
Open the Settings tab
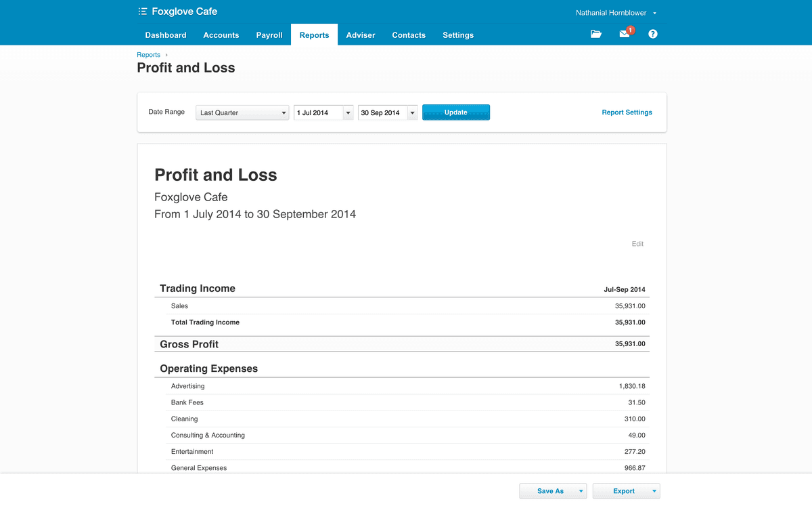pos(458,35)
